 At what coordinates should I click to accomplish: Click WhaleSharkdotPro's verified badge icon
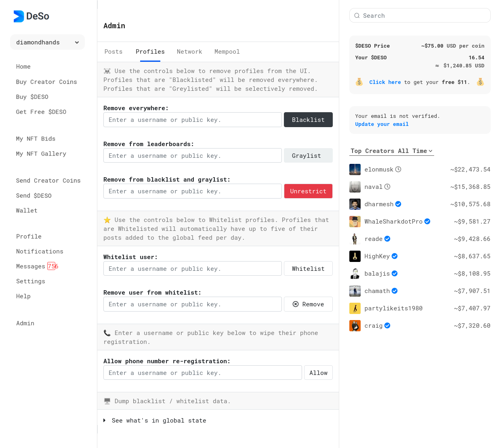(427, 222)
